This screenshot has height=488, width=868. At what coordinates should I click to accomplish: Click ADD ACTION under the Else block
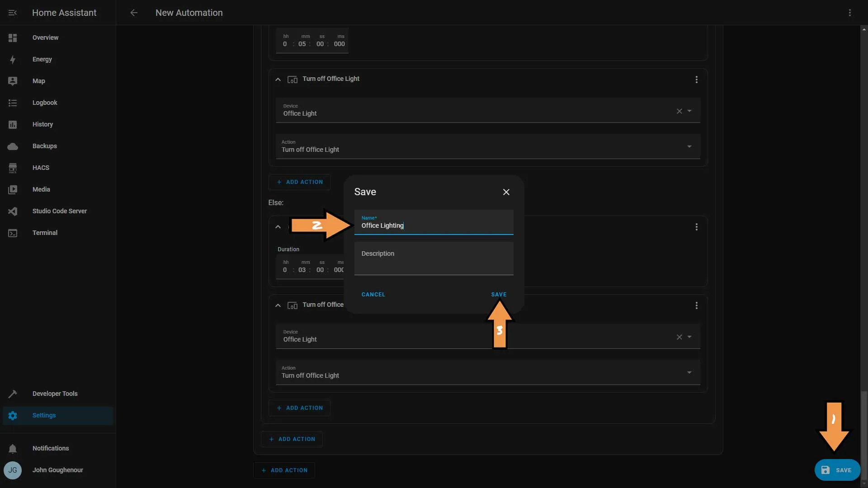pos(299,408)
